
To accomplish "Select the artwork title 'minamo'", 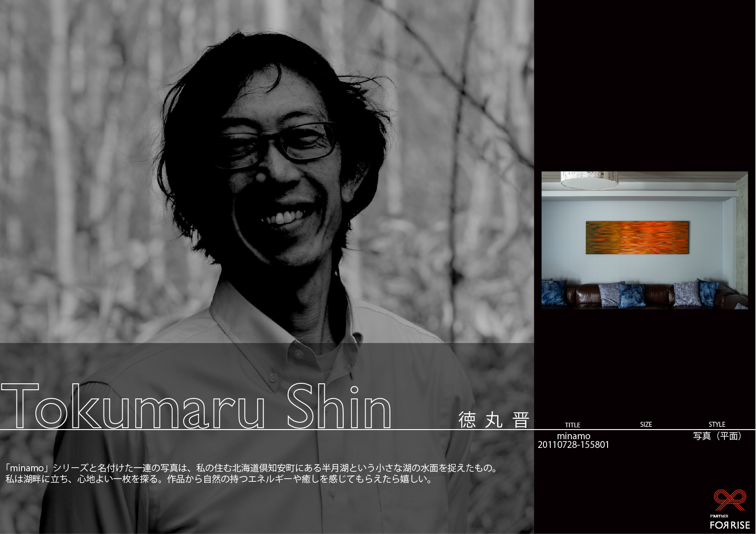I will 573,436.
